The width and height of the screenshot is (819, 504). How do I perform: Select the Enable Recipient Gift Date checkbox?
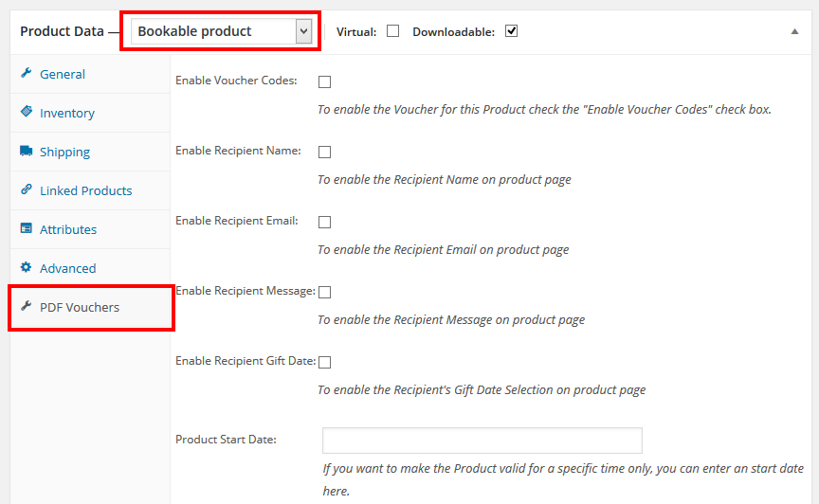(324, 362)
